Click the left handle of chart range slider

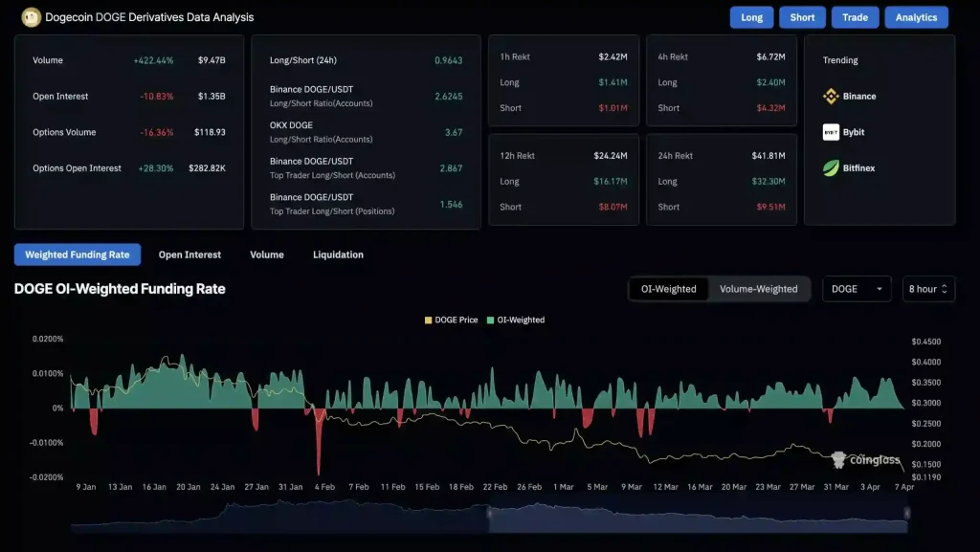point(489,514)
